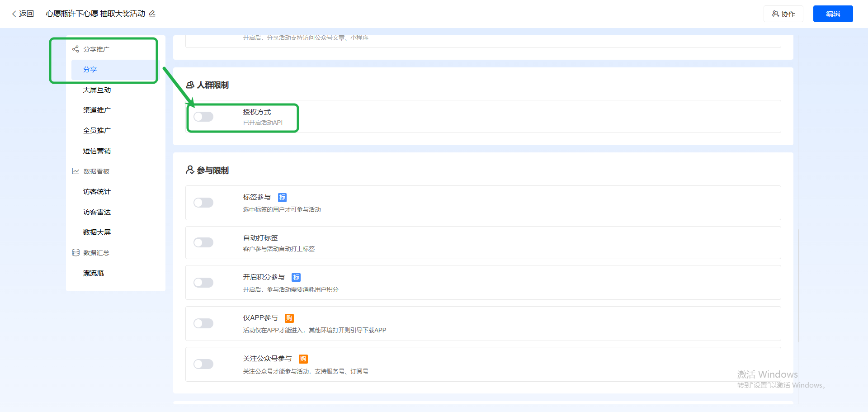
Task: Turn on the 仅APP参与 switch
Action: pyautogui.click(x=203, y=323)
